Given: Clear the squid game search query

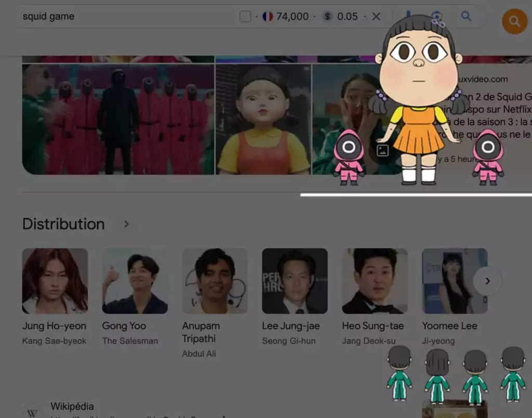Looking at the screenshot, I should tap(376, 17).
